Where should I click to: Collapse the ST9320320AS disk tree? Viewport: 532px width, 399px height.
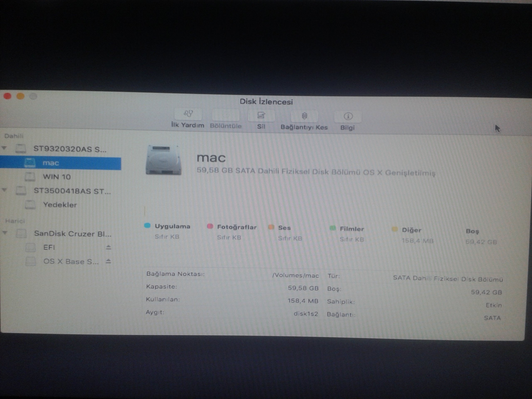pos(4,148)
